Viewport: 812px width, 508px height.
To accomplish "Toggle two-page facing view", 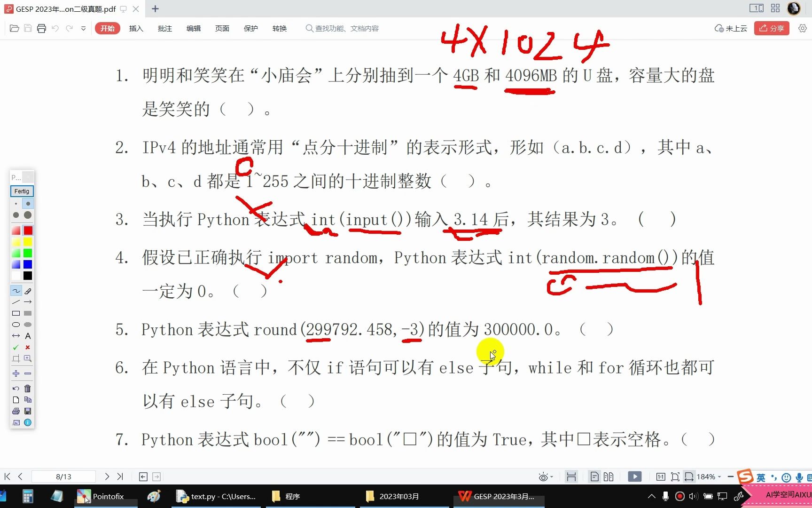I will coord(608,476).
